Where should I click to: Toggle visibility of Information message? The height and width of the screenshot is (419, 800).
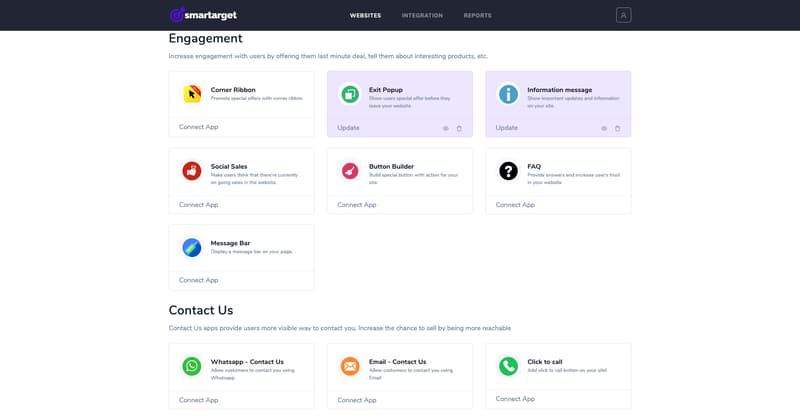[x=604, y=129]
